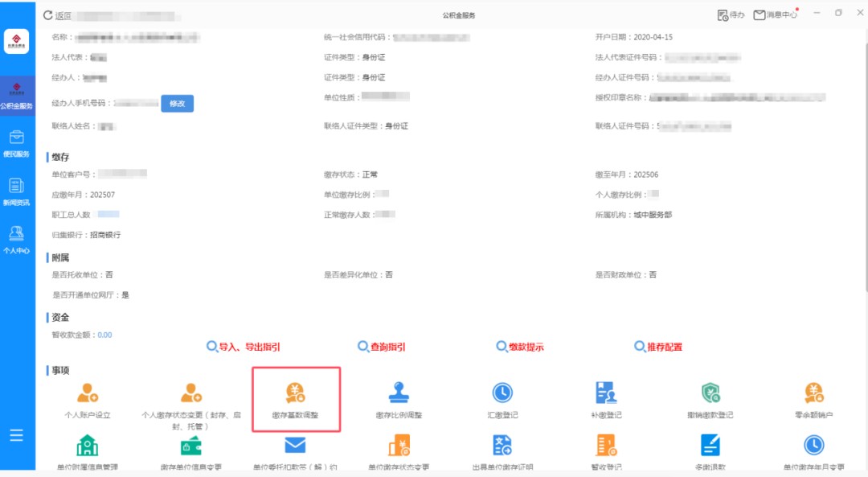Open 查询指引 link
This screenshot has height=477, width=868.
click(382, 347)
